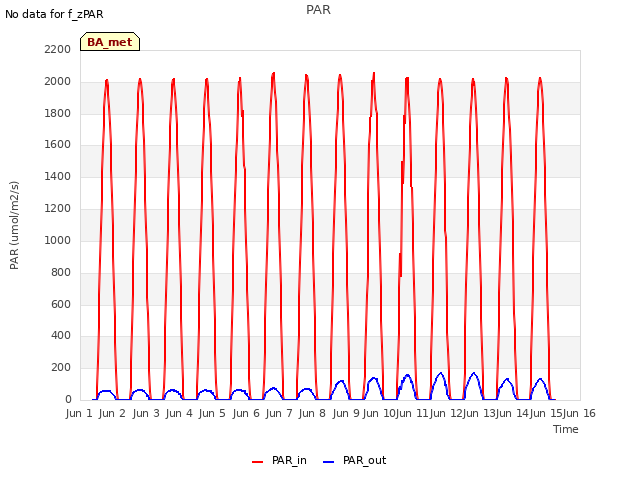Viewport: 640px width, 480px height.
Task: Click the 800 y-axis tick label
Action: pos(61,272)
